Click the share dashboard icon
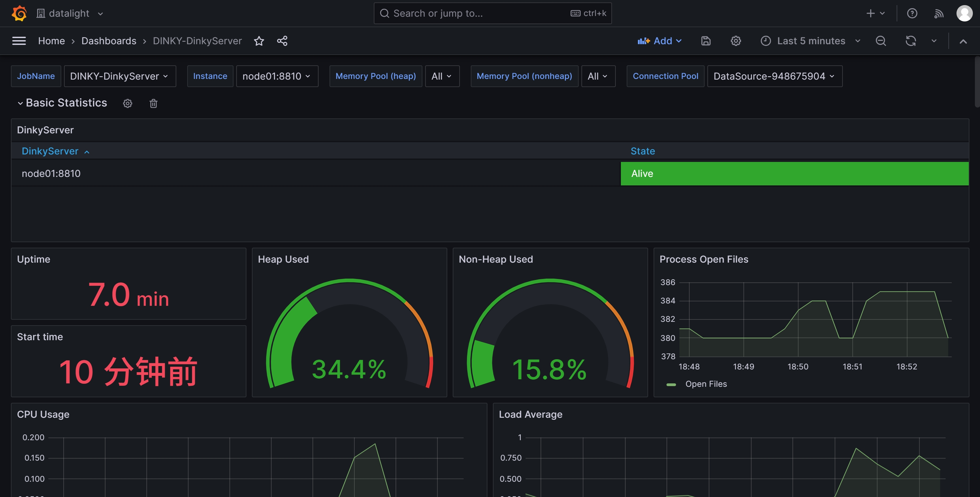This screenshot has height=497, width=980. click(282, 41)
